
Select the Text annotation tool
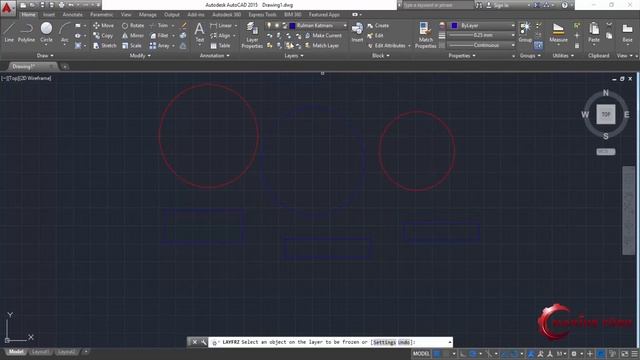click(x=199, y=33)
